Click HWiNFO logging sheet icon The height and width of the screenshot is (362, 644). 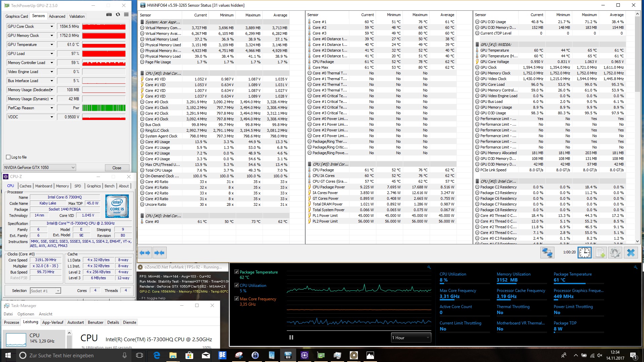click(600, 253)
